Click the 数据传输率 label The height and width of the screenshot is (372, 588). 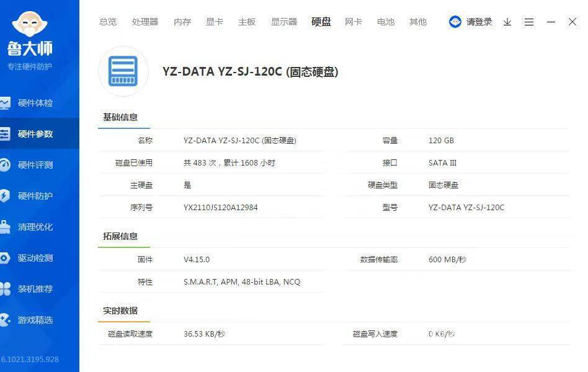pyautogui.click(x=379, y=259)
